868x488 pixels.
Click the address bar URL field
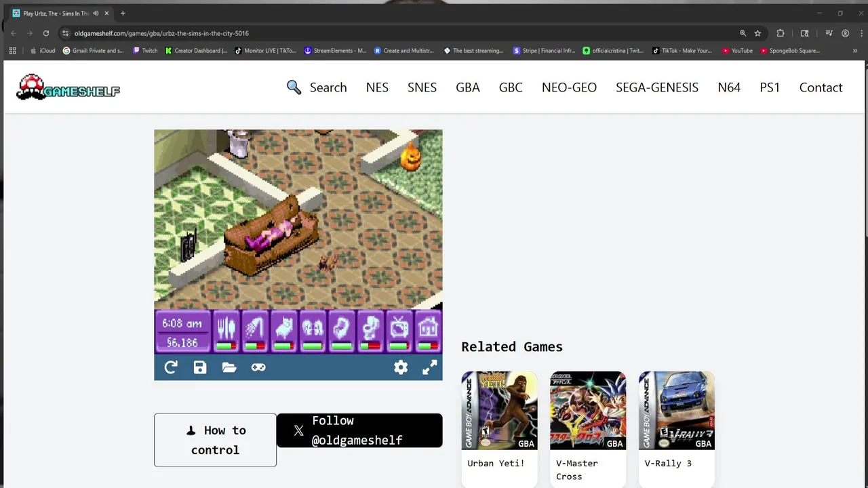pos(400,33)
